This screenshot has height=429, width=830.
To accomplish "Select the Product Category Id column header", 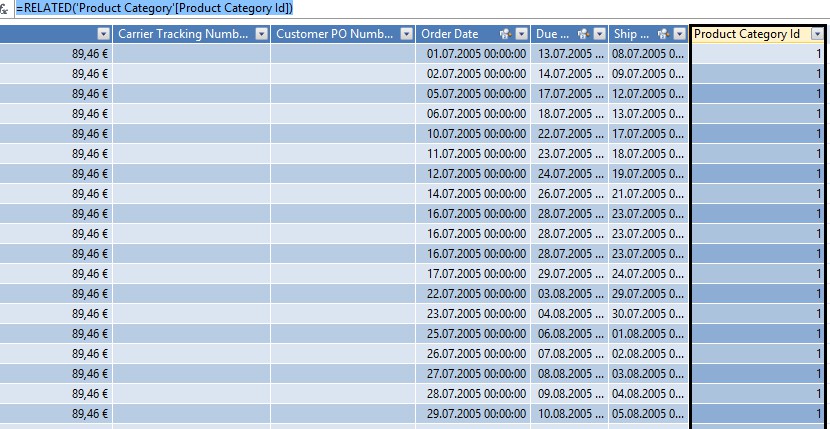I will click(x=747, y=34).
